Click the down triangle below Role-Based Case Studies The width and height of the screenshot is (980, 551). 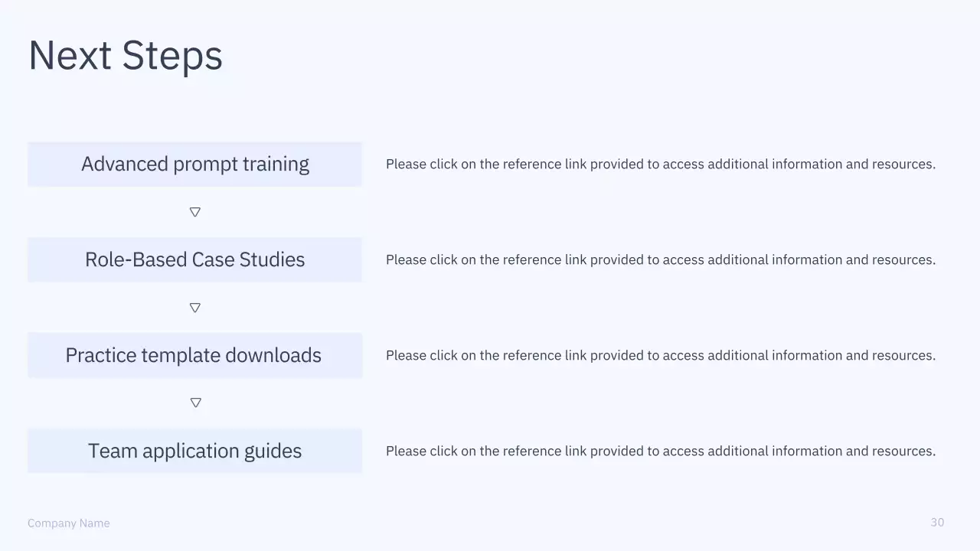point(195,308)
